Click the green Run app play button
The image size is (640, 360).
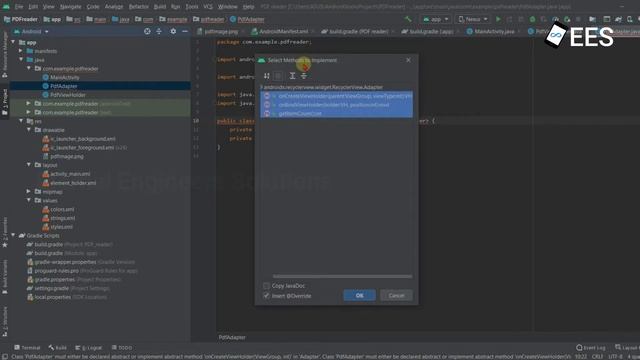pos(498,19)
